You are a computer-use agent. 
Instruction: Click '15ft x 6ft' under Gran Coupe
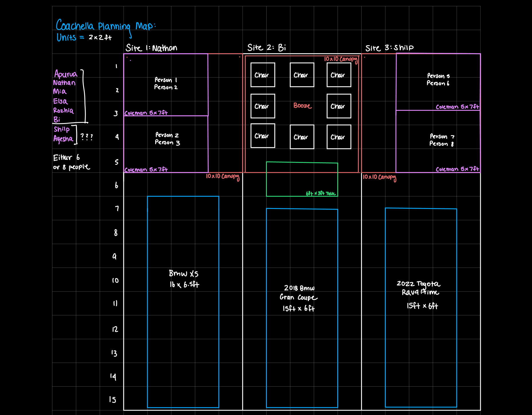point(299,309)
